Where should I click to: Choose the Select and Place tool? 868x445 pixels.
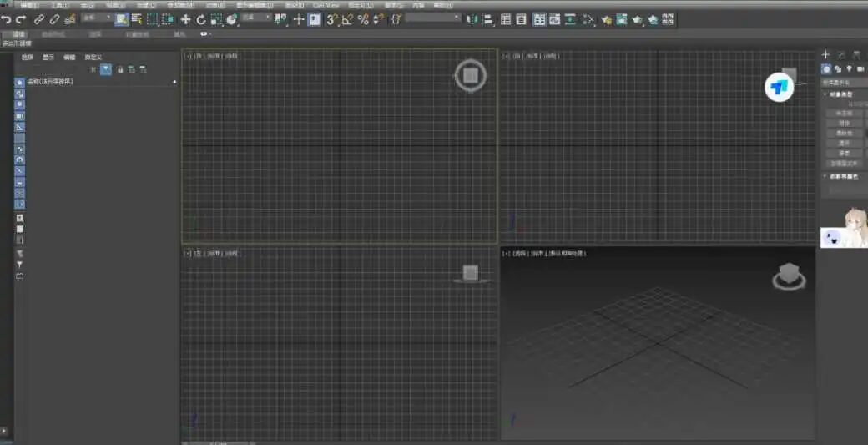[x=232, y=20]
